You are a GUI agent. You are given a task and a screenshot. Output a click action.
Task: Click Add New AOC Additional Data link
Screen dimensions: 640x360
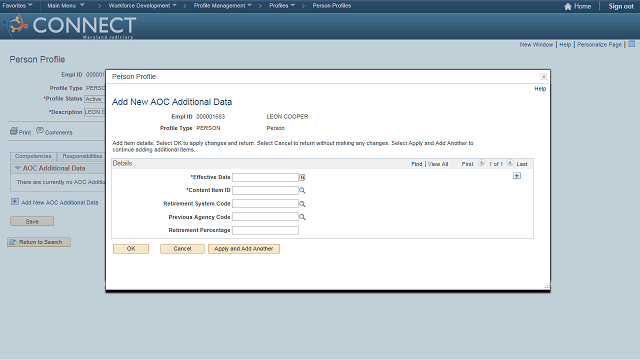coord(60,202)
